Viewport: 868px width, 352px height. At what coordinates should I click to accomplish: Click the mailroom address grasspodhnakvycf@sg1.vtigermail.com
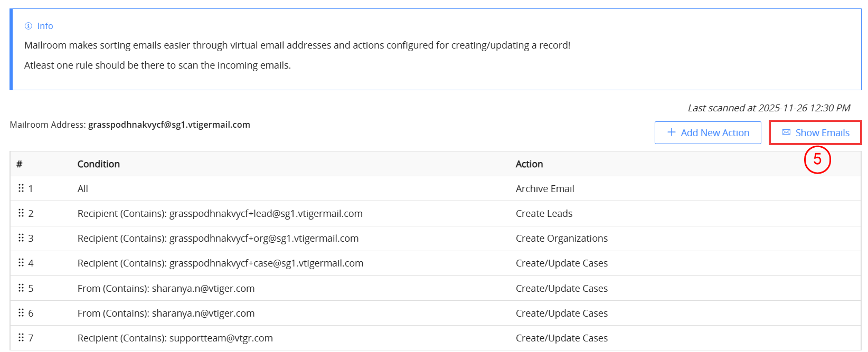coord(169,125)
